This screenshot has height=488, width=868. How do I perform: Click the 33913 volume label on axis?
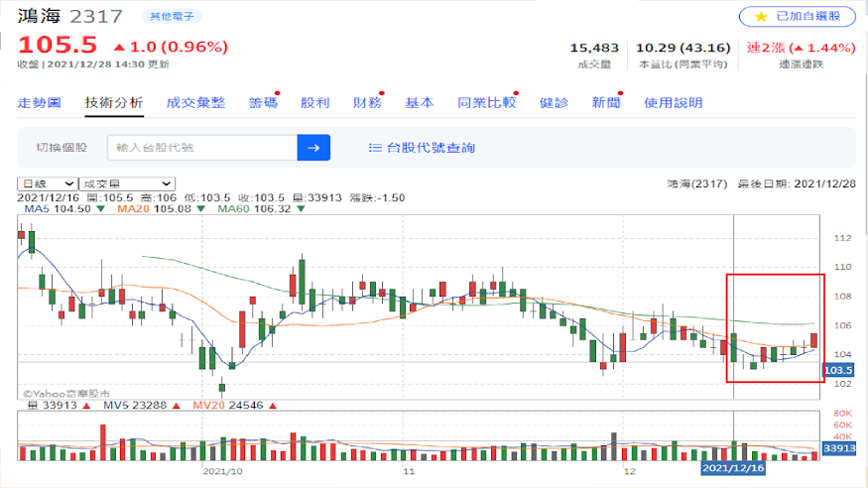pos(839,448)
